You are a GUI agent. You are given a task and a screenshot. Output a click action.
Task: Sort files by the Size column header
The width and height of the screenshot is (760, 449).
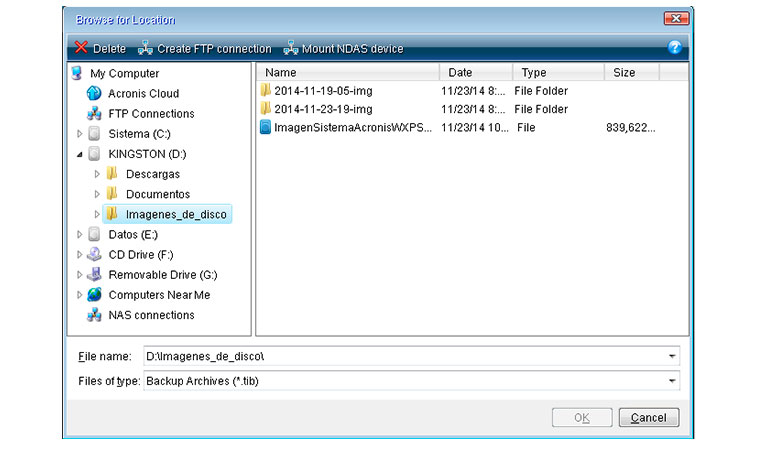click(x=632, y=73)
